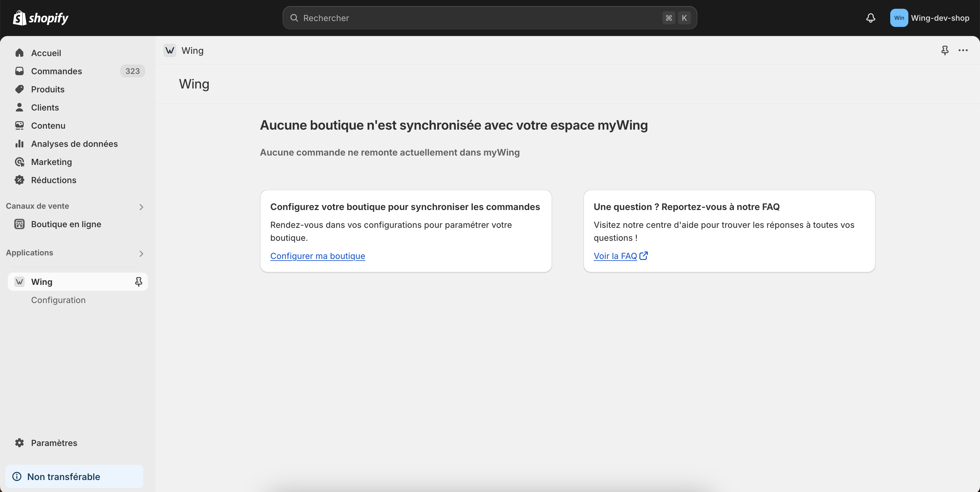The width and height of the screenshot is (980, 492).
Task: Toggle the pin icon in app header
Action: point(945,50)
